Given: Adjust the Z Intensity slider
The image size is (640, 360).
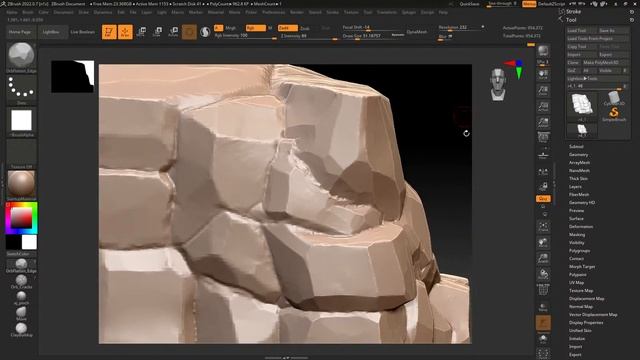Looking at the screenshot, I should click(309, 36).
